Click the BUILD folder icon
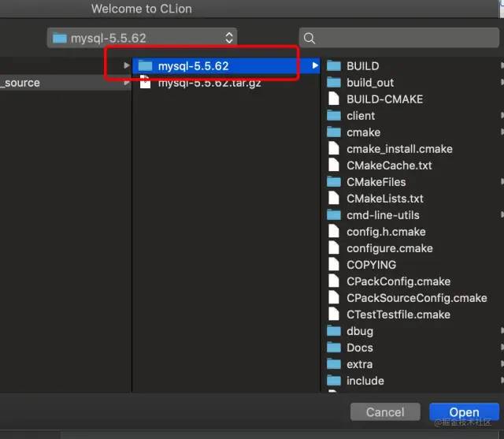 [x=334, y=66]
